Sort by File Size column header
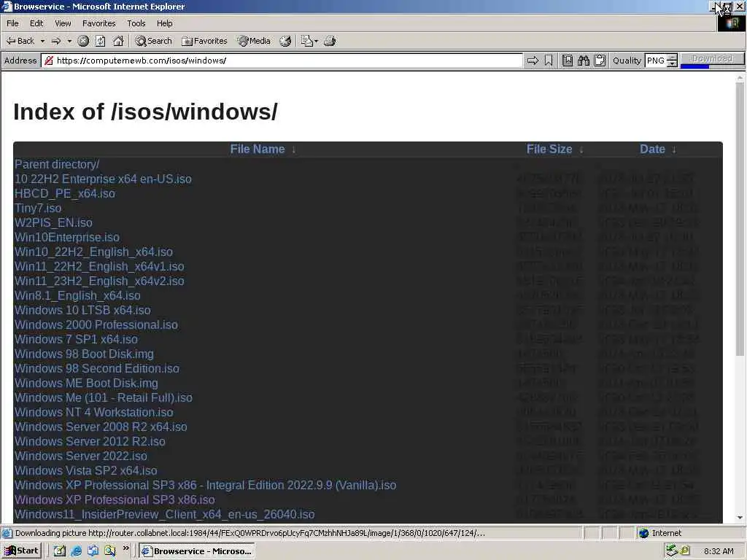Viewport: 747px width, 560px height. [549, 149]
